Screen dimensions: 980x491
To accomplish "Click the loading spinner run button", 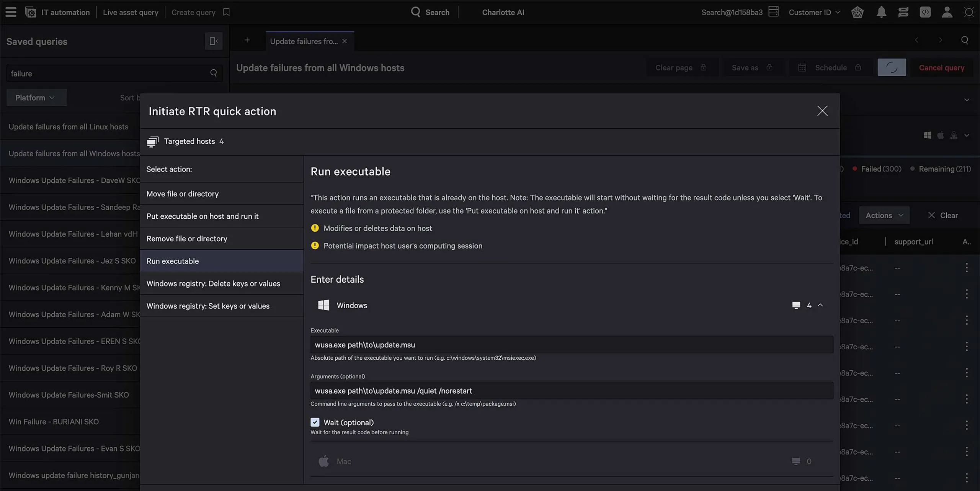I will click(892, 67).
